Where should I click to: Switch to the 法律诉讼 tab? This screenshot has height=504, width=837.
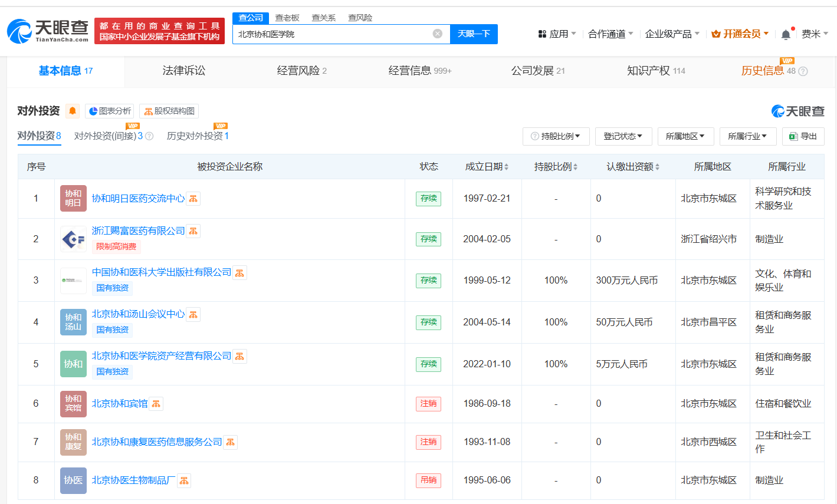[184, 71]
